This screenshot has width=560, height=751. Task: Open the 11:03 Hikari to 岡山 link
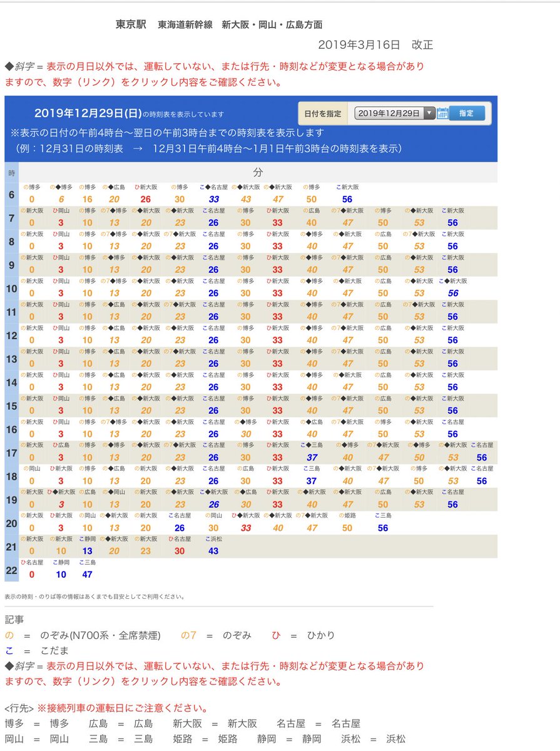pyautogui.click(x=61, y=317)
